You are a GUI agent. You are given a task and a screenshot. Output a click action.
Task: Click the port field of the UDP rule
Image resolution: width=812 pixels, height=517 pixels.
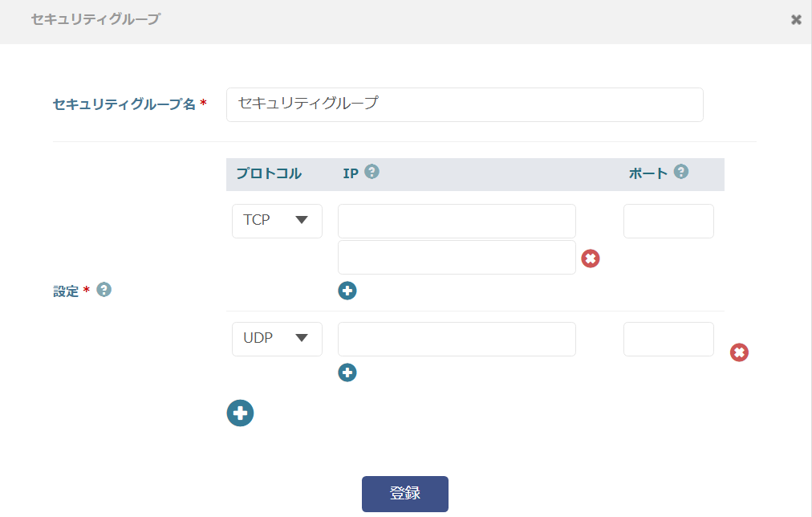(x=668, y=339)
